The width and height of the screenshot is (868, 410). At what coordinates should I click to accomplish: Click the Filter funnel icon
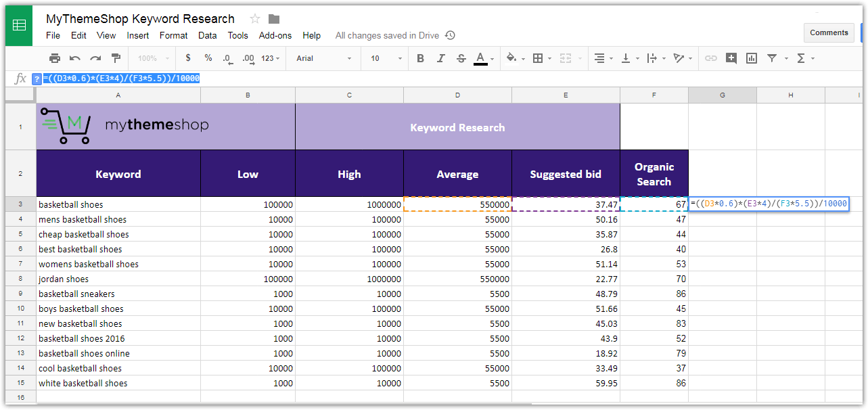pyautogui.click(x=772, y=58)
